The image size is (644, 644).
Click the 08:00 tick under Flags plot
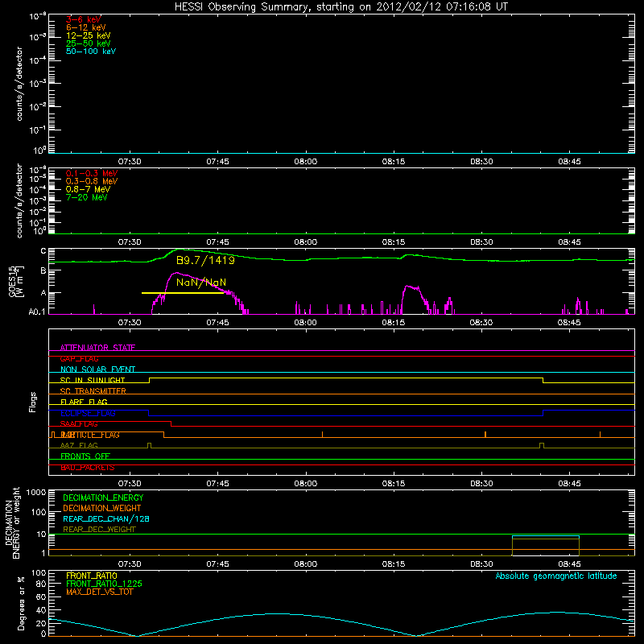306,484
